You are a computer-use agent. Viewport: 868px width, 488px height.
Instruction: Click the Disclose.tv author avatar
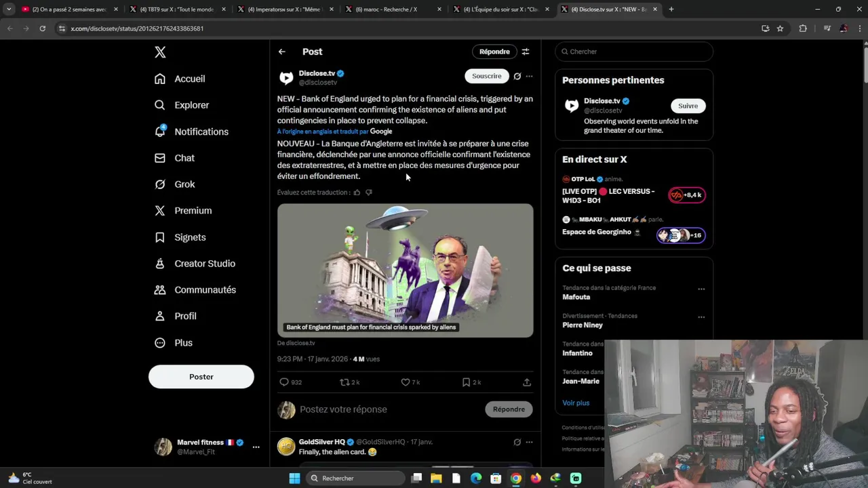[286, 78]
